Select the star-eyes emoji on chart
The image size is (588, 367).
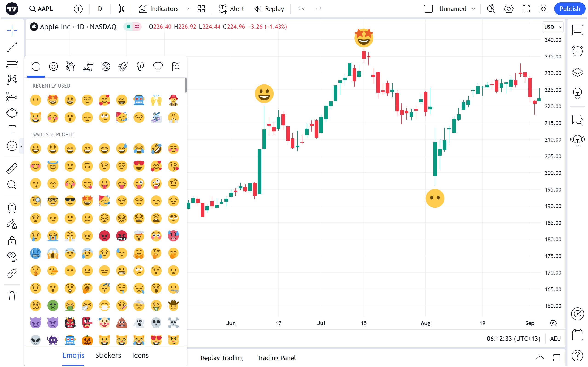coord(364,38)
